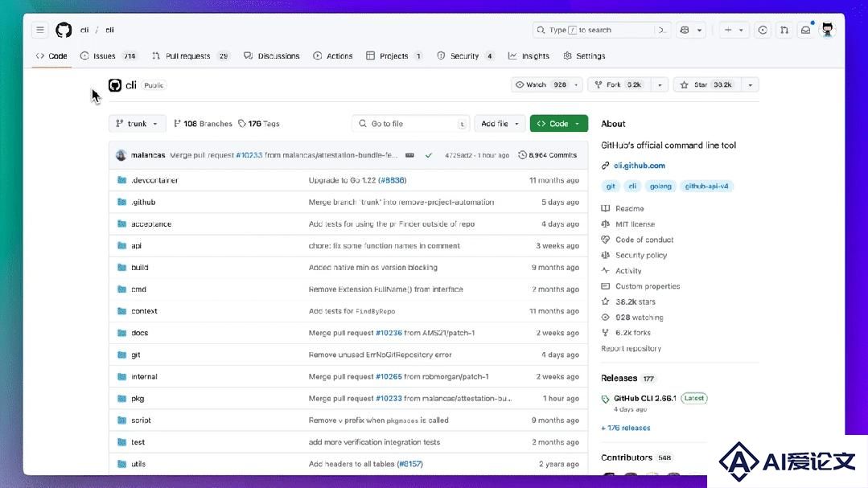This screenshot has height=488, width=868.
Task: Report repository link in About sidebar
Action: click(x=631, y=349)
